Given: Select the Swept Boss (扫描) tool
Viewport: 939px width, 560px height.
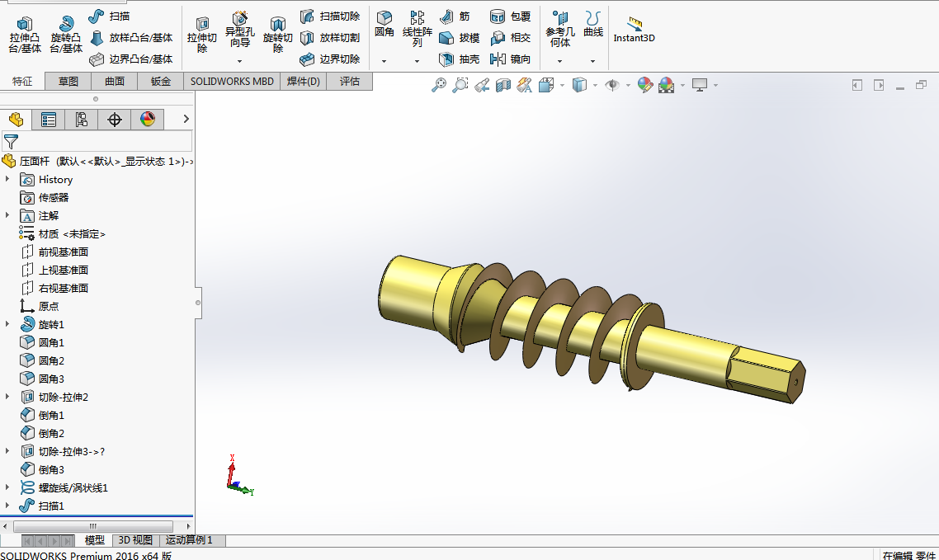Looking at the screenshot, I should coord(109,16).
